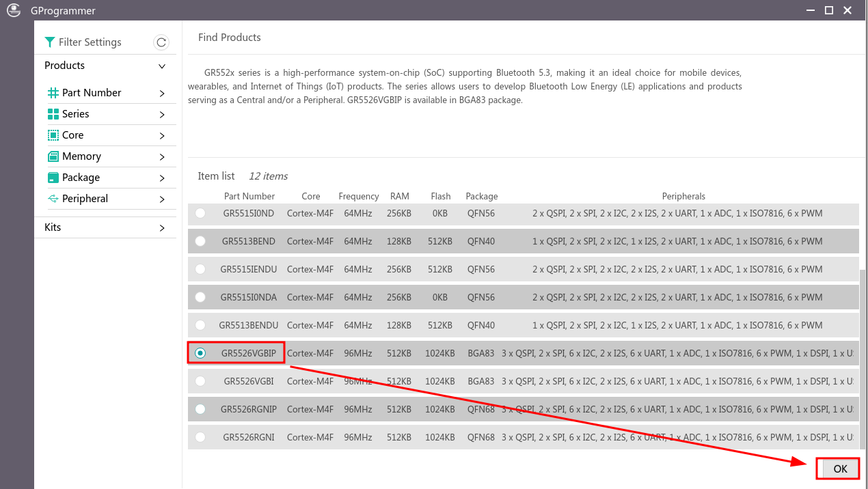Screen dimensions: 868x489
Task: Expand the Package filter arrow
Action: tap(162, 178)
